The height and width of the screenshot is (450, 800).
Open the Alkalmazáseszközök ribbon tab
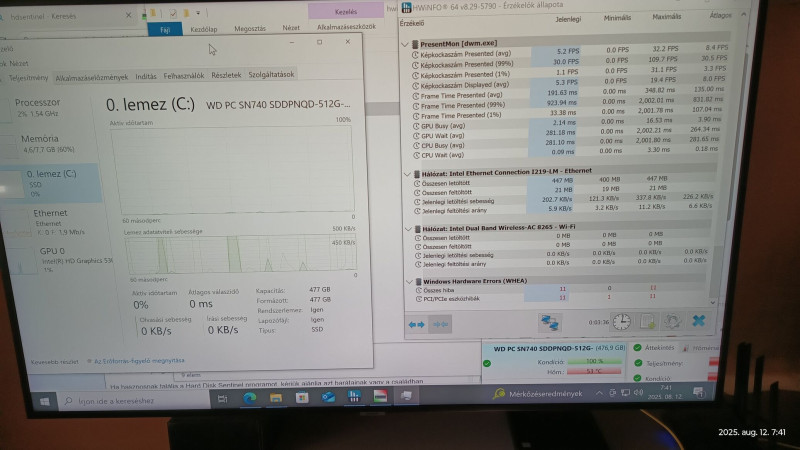346,27
